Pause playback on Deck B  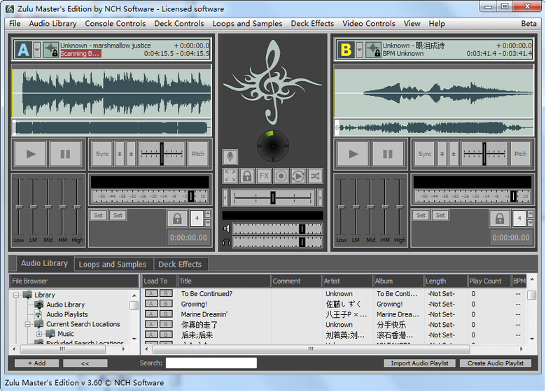click(388, 154)
